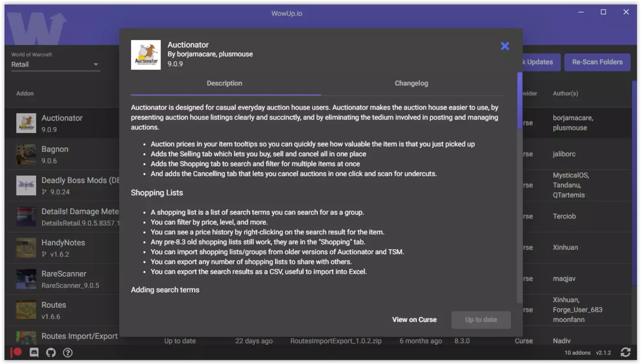This screenshot has height=364, width=641.
Task: Click the Auctionator logo in dialog header
Action: point(146,55)
